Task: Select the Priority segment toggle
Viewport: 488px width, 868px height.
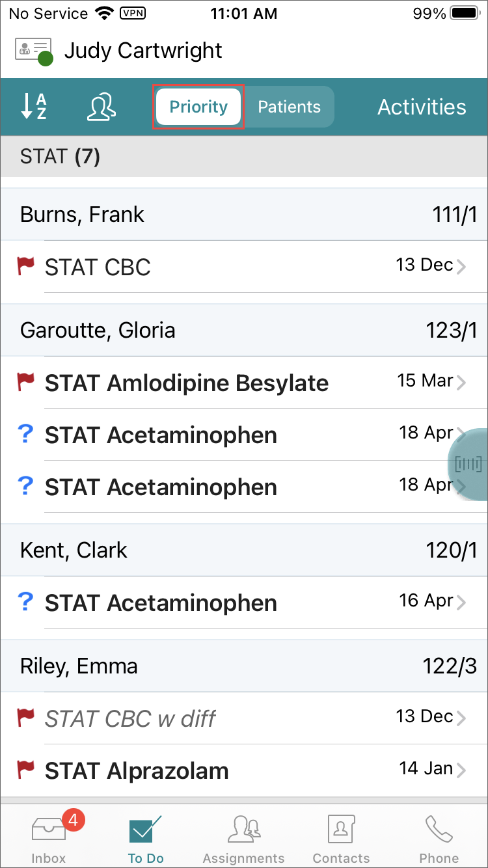Action: tap(198, 107)
